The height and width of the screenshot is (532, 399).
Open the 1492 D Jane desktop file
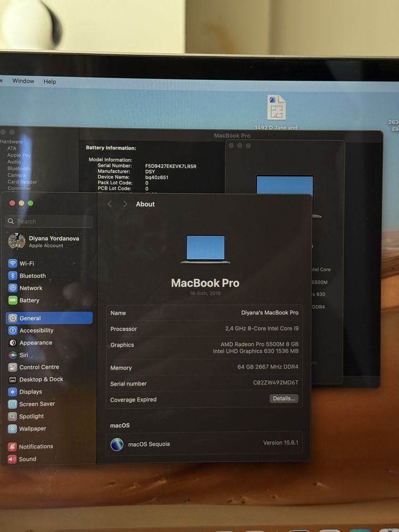(x=276, y=112)
